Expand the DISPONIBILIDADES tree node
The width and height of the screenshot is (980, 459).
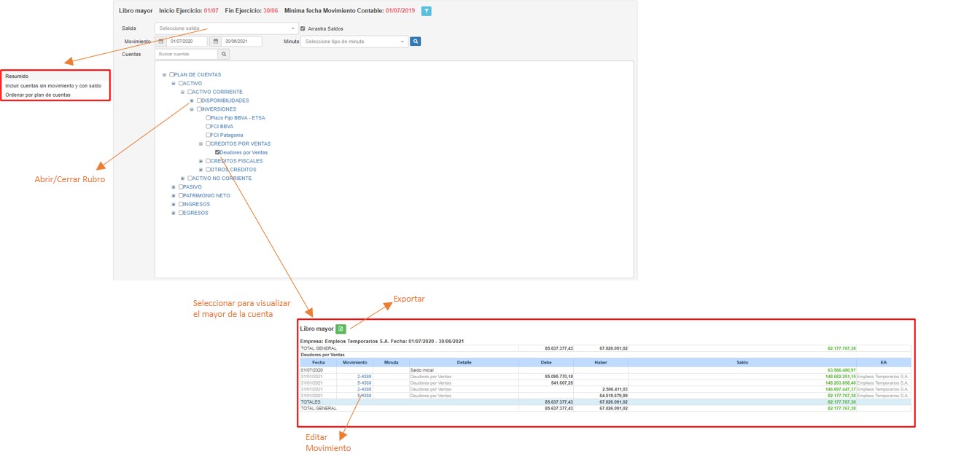point(192,101)
